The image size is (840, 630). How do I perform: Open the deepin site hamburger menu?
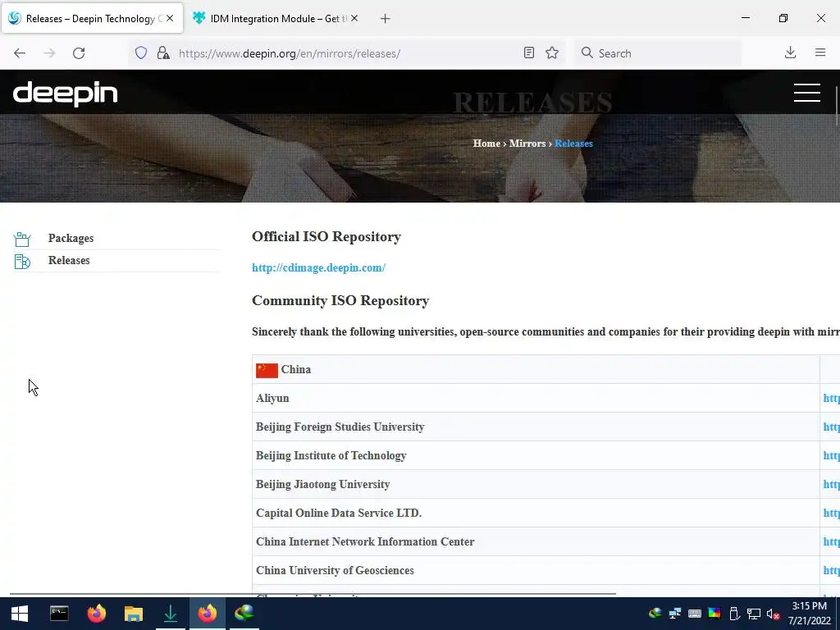[x=807, y=92]
